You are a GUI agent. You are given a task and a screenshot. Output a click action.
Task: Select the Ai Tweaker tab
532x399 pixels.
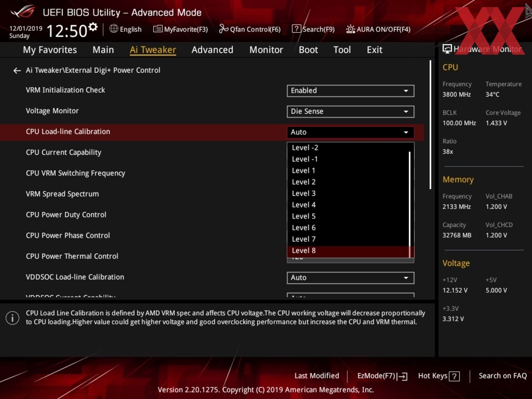pyautogui.click(x=153, y=50)
